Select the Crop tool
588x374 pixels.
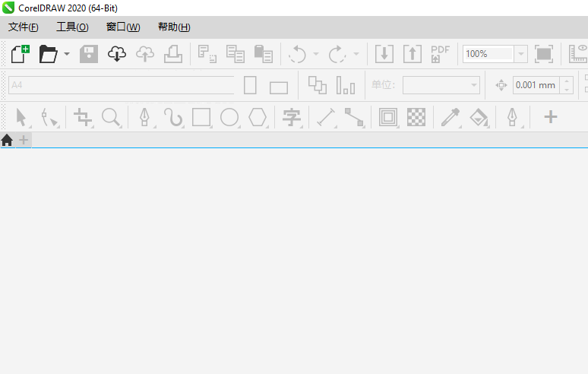[83, 117]
